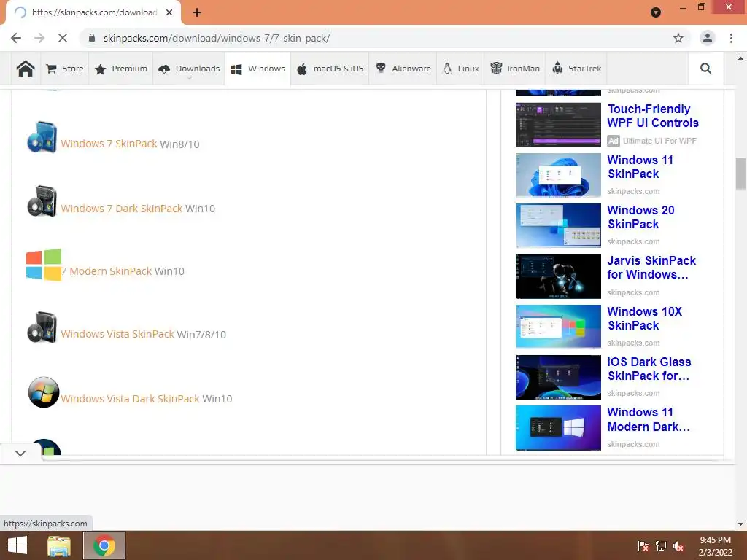
Task: Go to the site home icon
Action: point(26,69)
